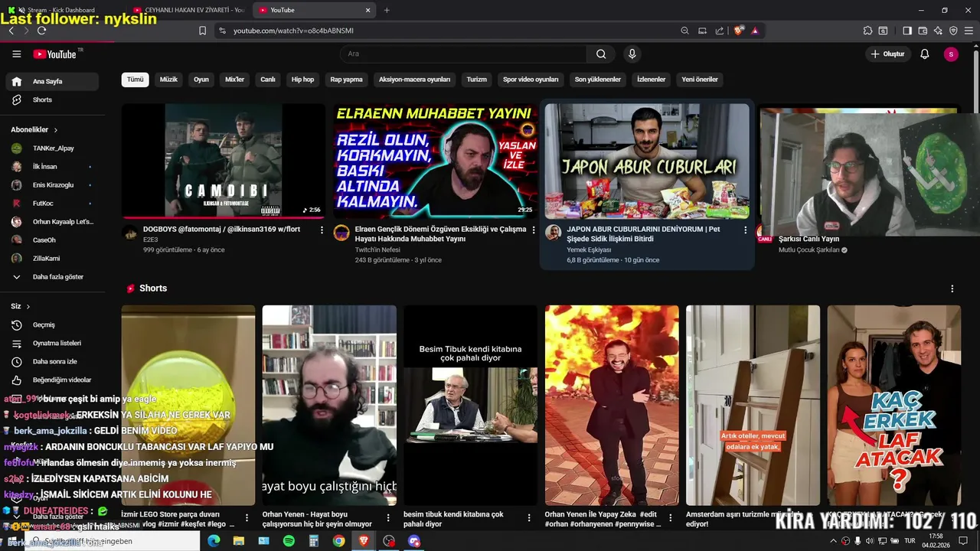Select Spor video oyunları filter chip
The image size is (980, 551).
click(x=531, y=80)
